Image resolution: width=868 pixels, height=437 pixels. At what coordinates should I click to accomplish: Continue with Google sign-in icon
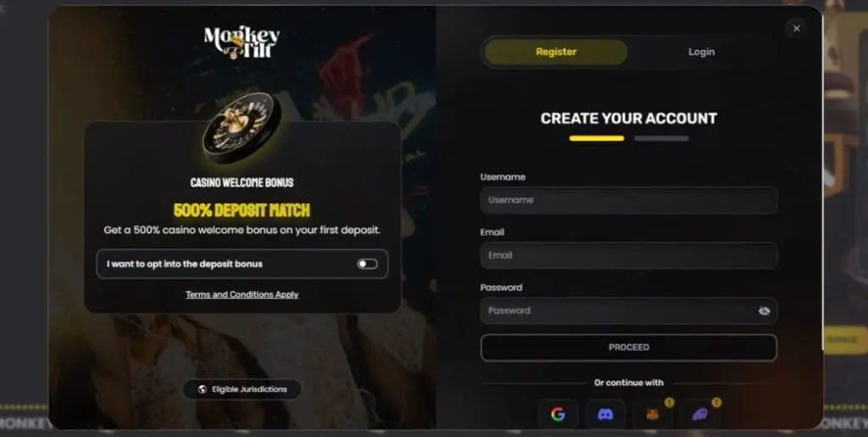point(558,414)
